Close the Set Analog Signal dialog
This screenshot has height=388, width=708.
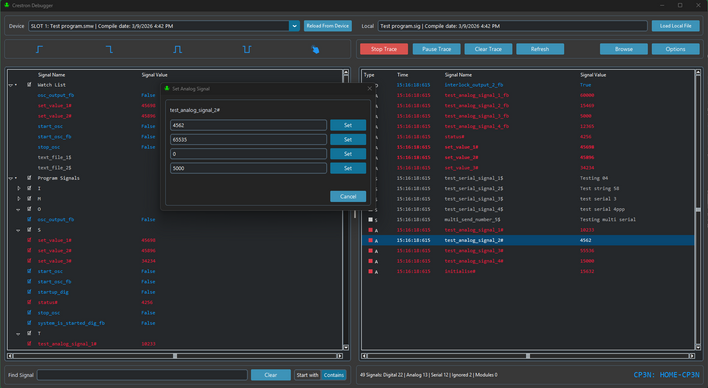(370, 89)
